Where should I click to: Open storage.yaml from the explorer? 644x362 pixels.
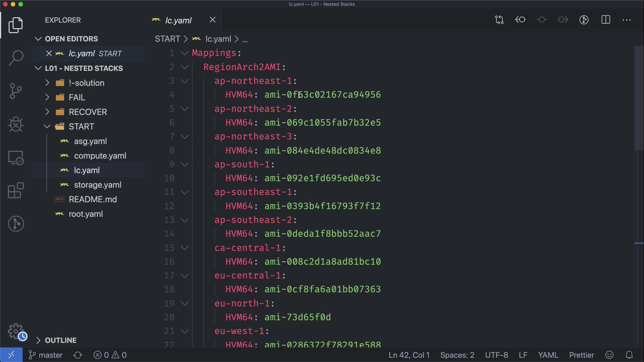(x=97, y=185)
